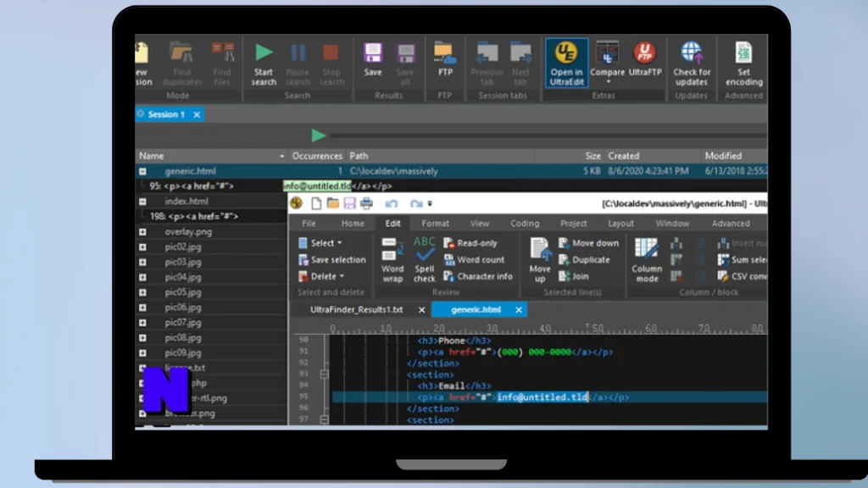Viewport: 868px width, 488px height.
Task: Sort results by the Occurrences column
Action: click(317, 156)
